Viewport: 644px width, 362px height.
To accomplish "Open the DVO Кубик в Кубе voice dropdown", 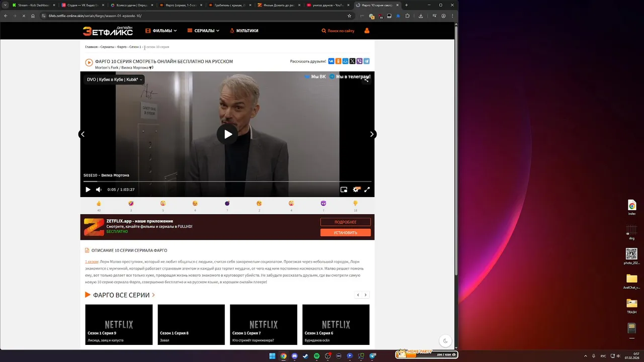I will tap(114, 79).
